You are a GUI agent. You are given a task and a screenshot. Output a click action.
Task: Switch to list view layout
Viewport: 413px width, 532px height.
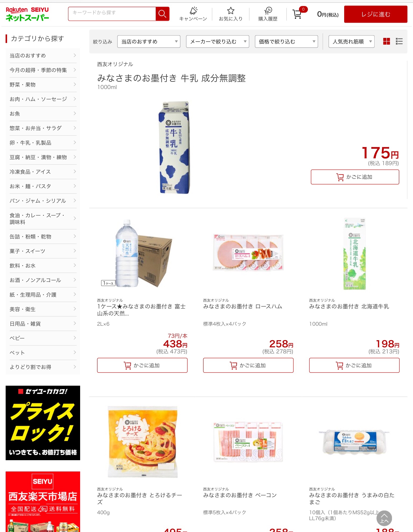click(x=399, y=41)
